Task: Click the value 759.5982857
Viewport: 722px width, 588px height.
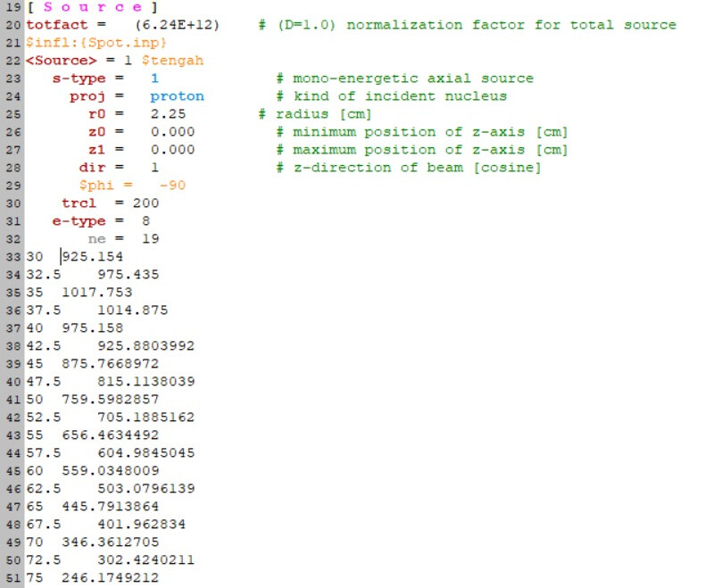Action: click(x=110, y=400)
